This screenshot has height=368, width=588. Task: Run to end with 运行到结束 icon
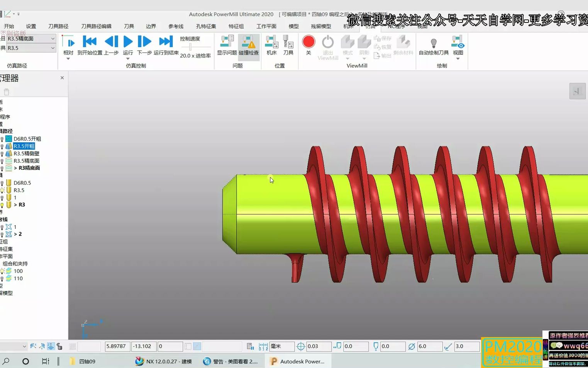[x=166, y=42]
